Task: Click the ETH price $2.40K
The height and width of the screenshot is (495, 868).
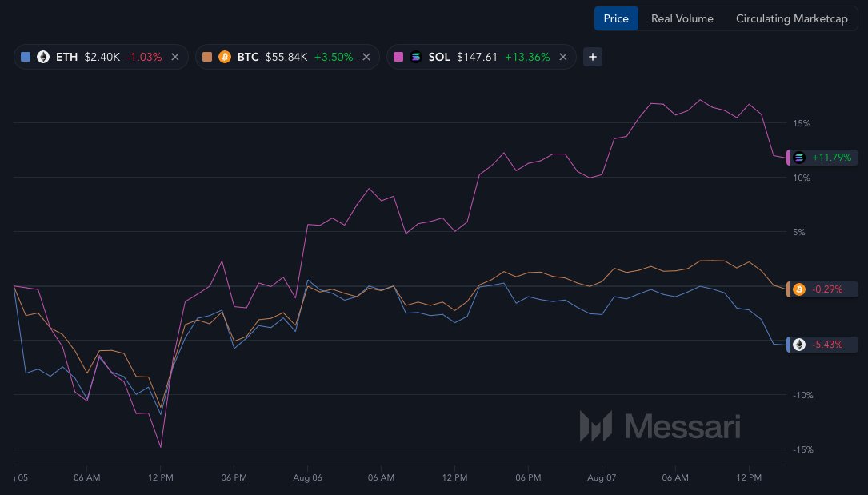Action: 102,57
